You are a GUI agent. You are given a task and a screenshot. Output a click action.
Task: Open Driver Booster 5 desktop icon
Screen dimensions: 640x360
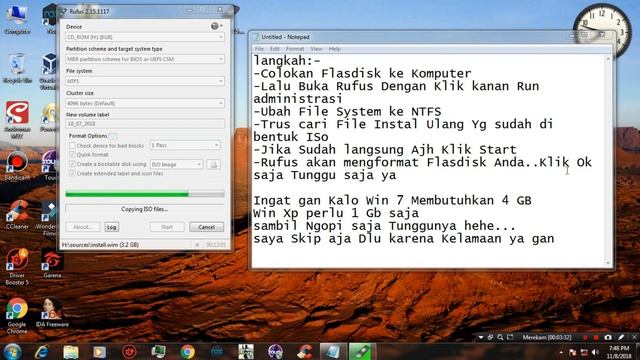point(17,267)
